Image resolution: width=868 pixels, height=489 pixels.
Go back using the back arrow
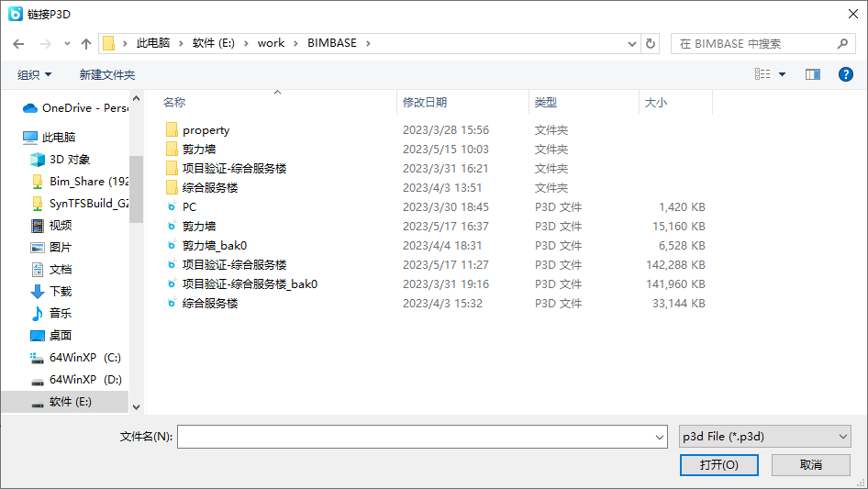pos(18,44)
